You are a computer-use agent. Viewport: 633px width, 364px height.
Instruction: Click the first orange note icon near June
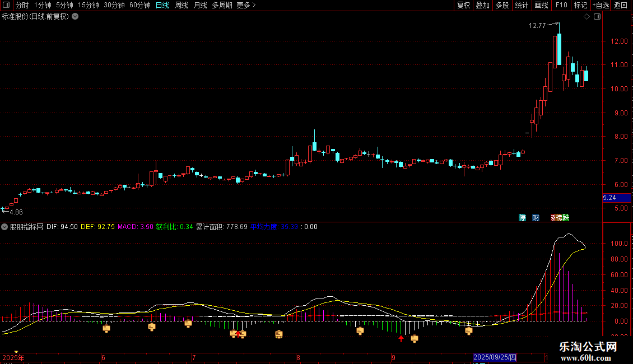(x=106, y=329)
